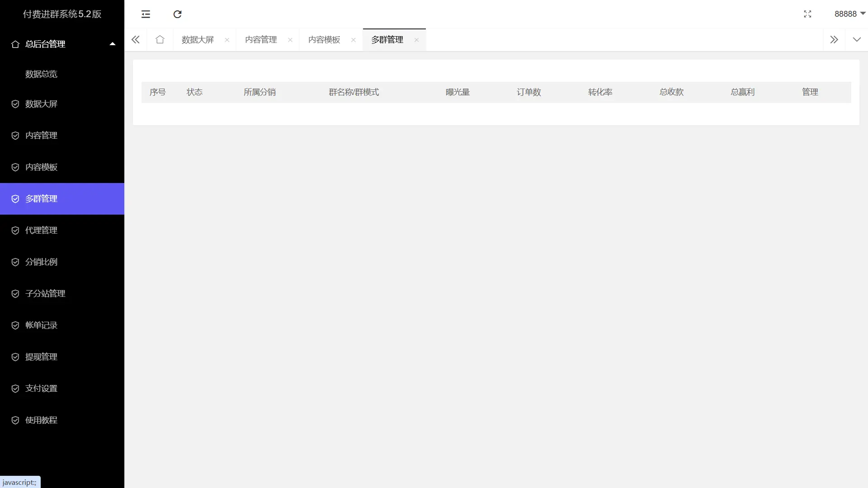The width and height of the screenshot is (868, 488).
Task: Collapse the sidebar with the menu icon
Action: point(146,14)
